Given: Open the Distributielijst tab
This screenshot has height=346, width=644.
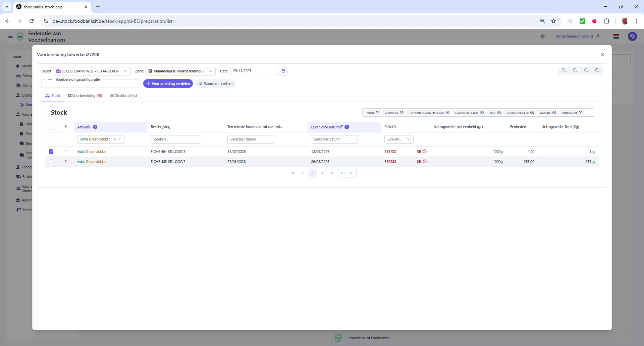Looking at the screenshot, I should 123,96.
